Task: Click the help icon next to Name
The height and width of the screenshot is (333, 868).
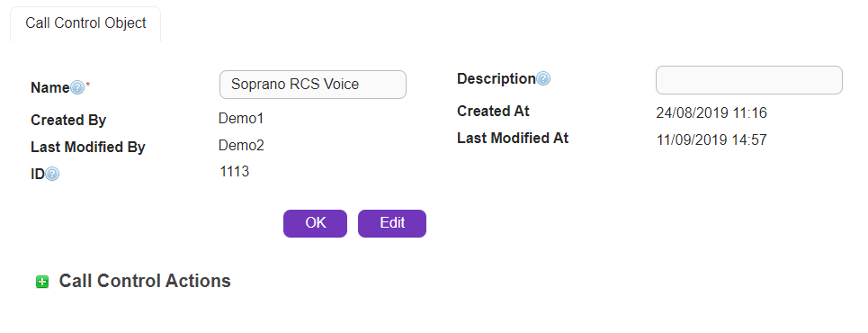Action: click(77, 87)
